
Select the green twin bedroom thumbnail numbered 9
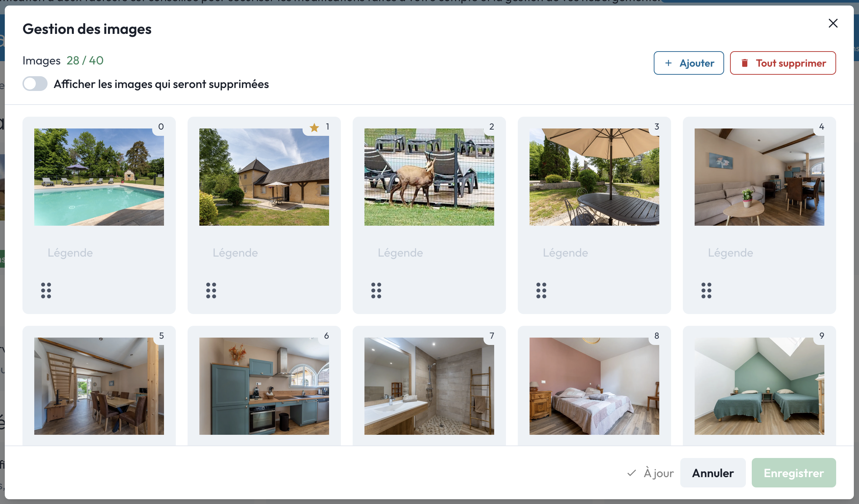click(760, 386)
